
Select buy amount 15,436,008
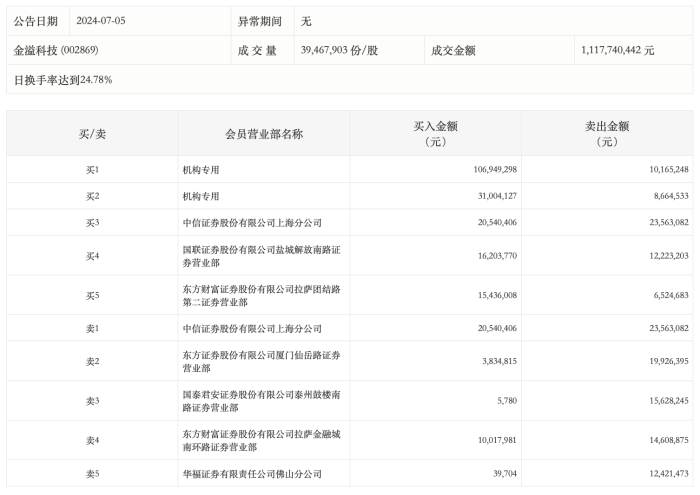[497, 295]
